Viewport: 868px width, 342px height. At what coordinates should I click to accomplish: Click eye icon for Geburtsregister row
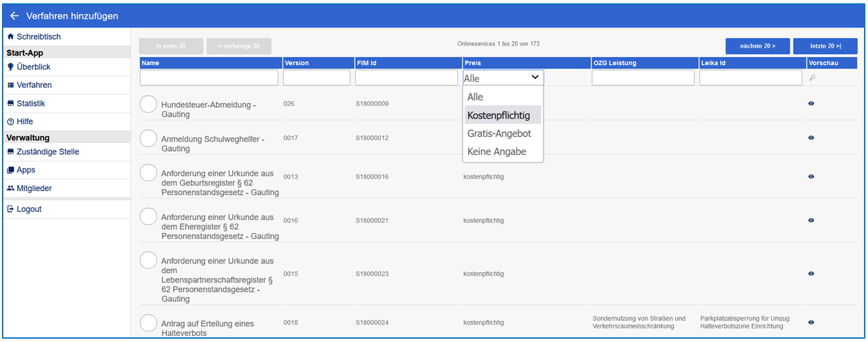click(811, 177)
